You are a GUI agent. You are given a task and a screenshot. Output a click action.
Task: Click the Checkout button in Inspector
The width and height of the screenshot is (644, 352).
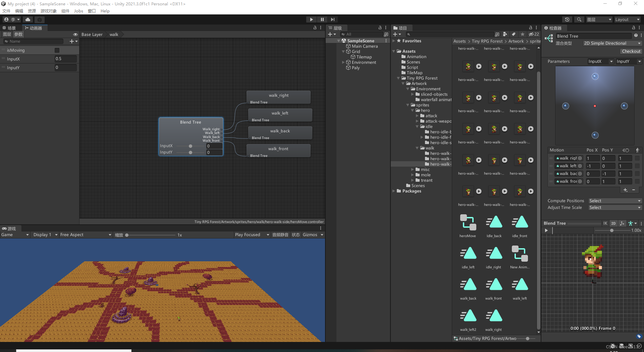point(631,51)
